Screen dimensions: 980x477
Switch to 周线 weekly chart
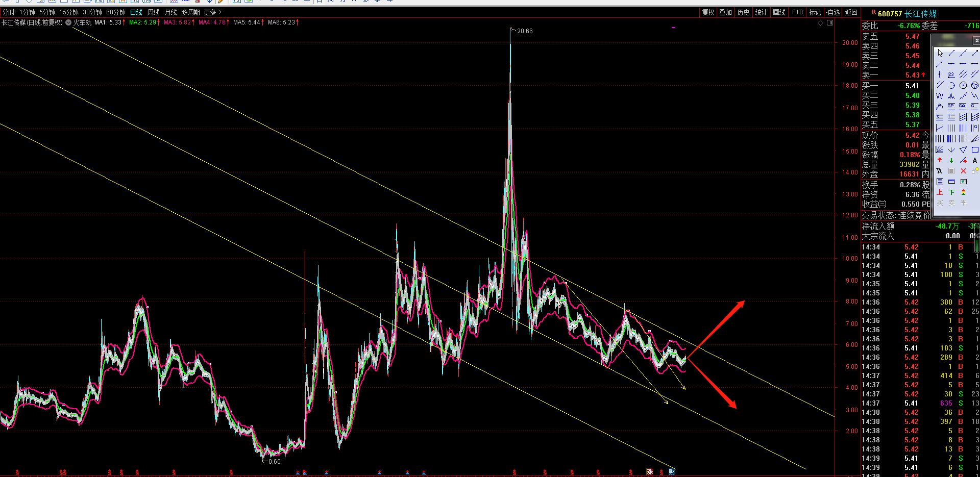[x=154, y=12]
